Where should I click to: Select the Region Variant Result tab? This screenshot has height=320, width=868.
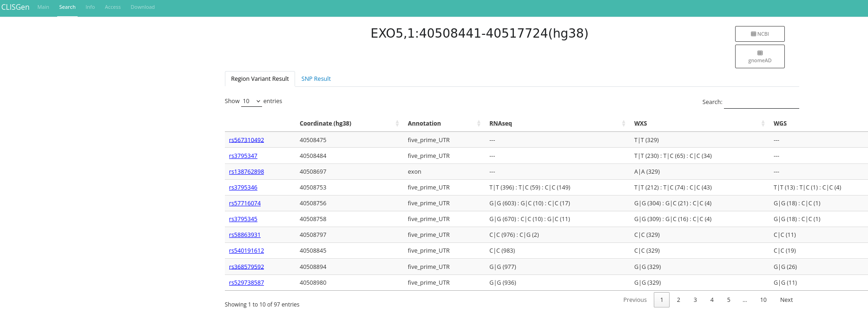click(x=260, y=79)
